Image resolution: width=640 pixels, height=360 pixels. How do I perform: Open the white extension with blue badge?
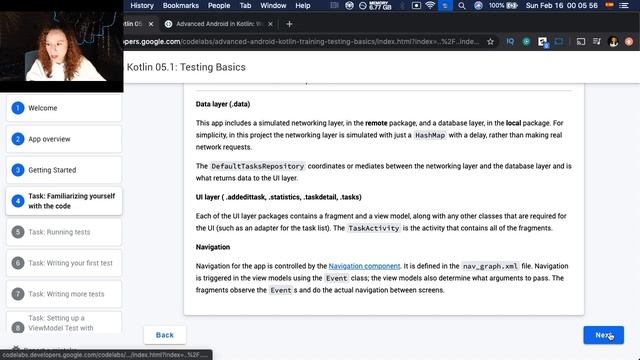pyautogui.click(x=543, y=42)
